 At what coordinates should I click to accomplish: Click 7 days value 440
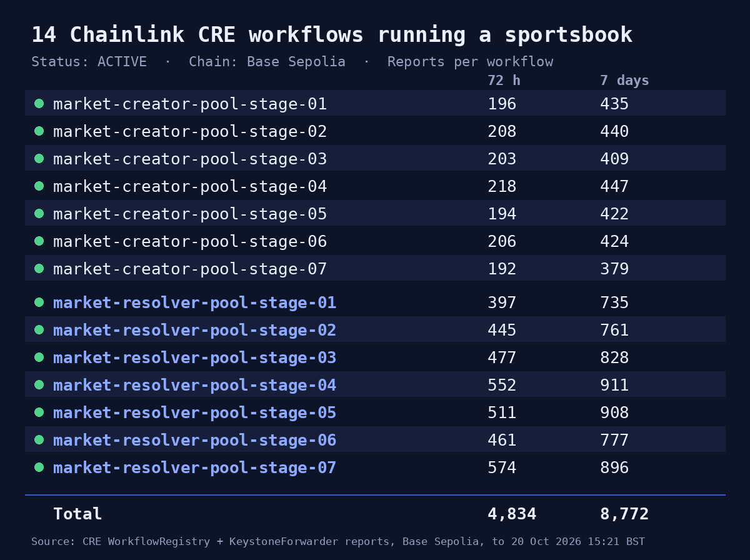(x=614, y=132)
